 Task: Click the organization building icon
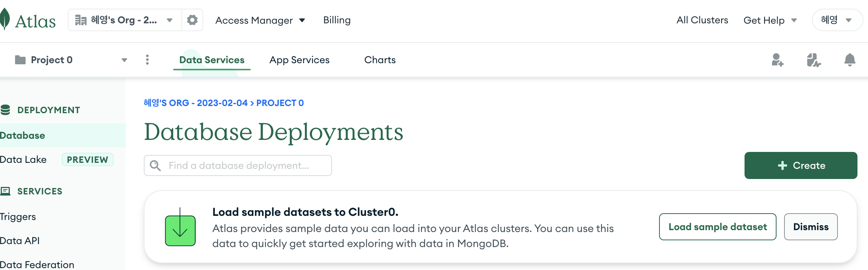[81, 20]
